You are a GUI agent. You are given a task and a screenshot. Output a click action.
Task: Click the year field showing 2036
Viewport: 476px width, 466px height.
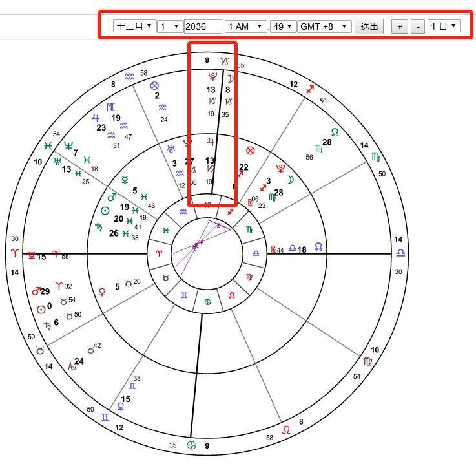click(x=202, y=26)
